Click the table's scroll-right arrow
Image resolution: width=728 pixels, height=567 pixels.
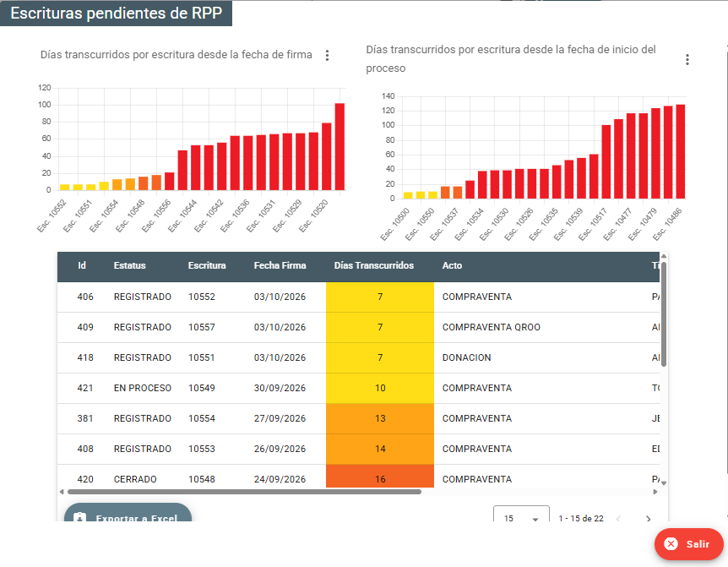(655, 492)
